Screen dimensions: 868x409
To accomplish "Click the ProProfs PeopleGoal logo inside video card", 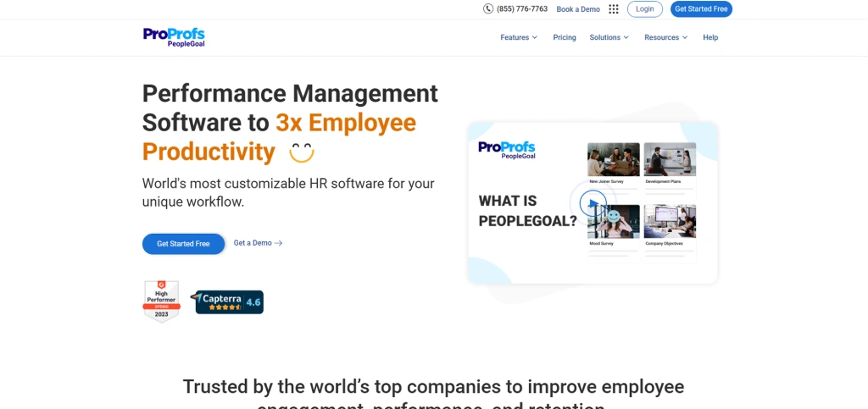I will [x=507, y=150].
